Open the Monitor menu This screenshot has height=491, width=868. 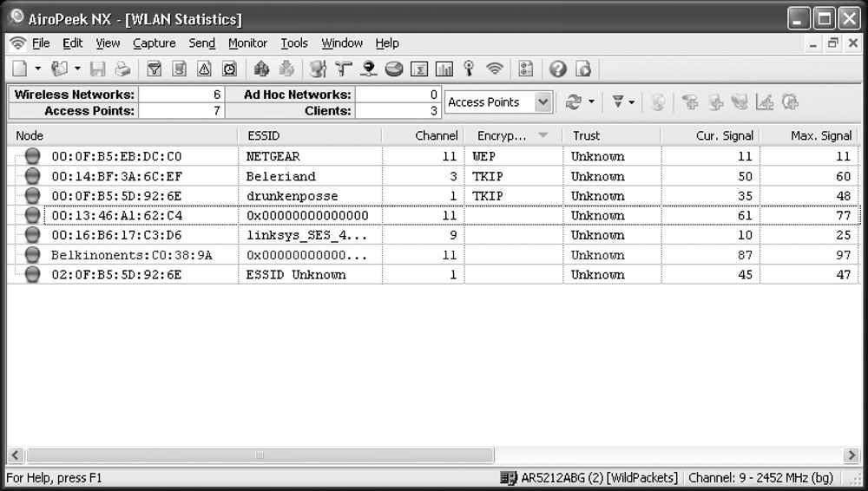pyautogui.click(x=247, y=43)
